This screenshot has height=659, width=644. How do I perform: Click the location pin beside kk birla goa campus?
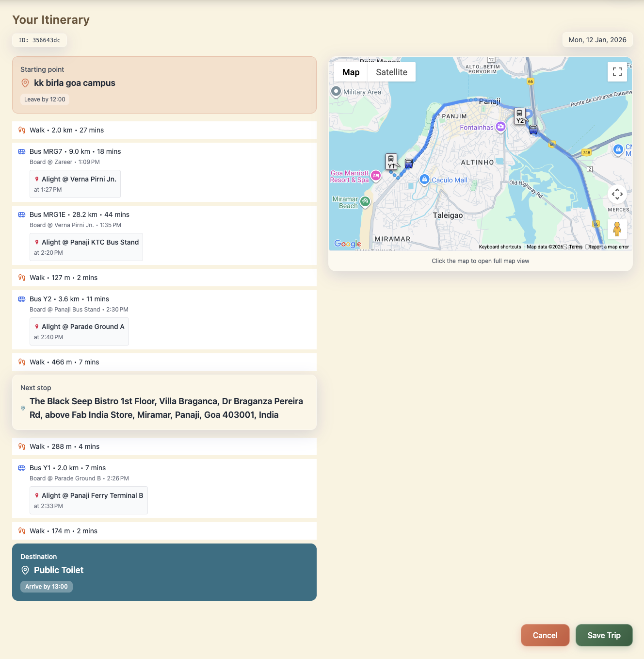point(25,82)
